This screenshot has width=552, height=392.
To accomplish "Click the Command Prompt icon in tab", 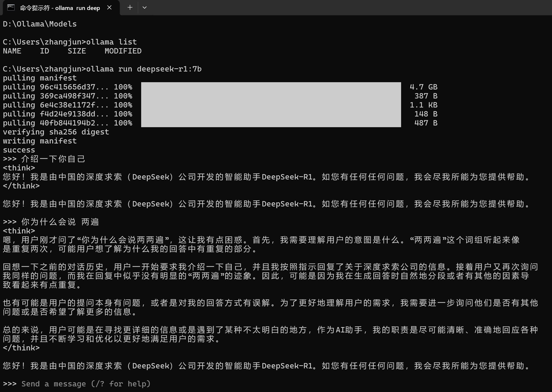I will [x=11, y=8].
